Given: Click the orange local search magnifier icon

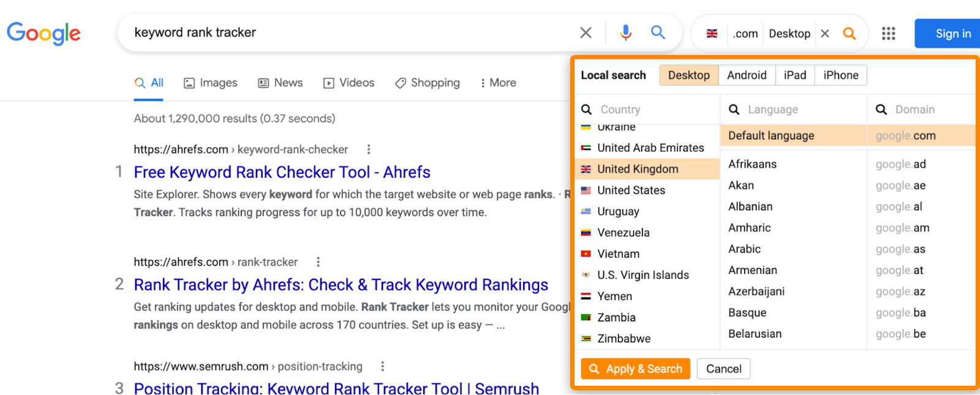Looking at the screenshot, I should (849, 34).
